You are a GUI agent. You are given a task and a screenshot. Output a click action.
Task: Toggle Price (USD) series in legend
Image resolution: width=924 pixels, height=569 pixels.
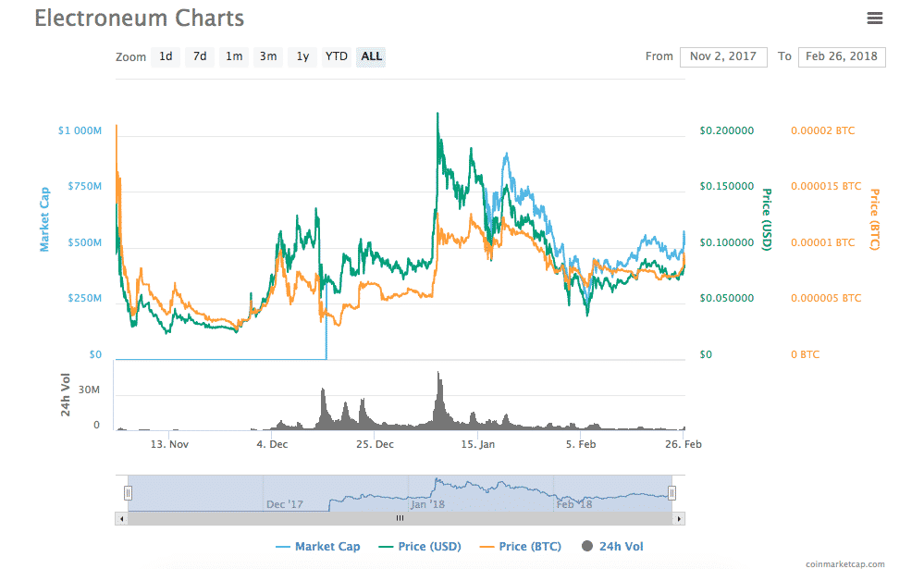click(420, 547)
